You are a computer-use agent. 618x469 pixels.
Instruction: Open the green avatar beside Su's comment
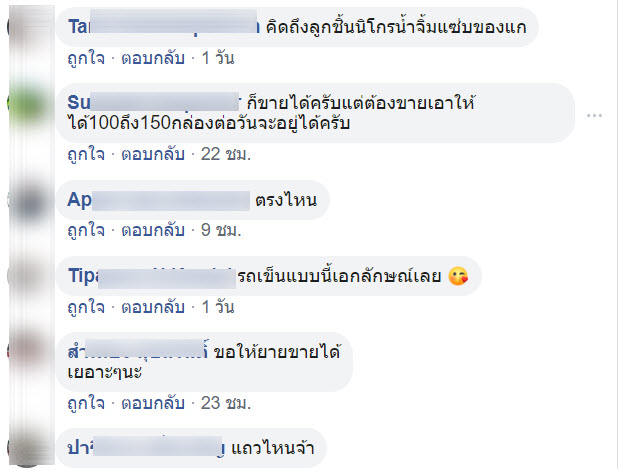[x=30, y=103]
